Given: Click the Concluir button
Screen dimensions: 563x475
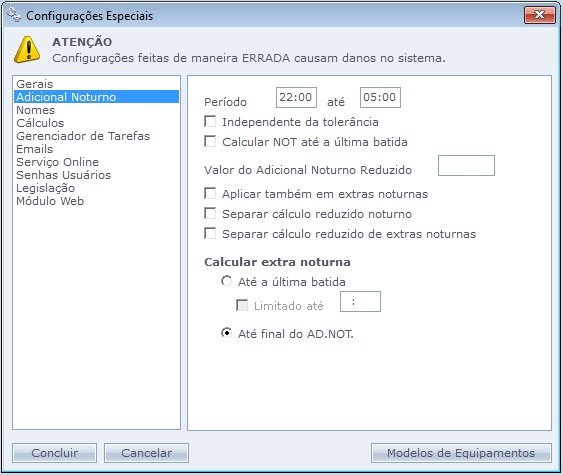Looking at the screenshot, I should (55, 453).
